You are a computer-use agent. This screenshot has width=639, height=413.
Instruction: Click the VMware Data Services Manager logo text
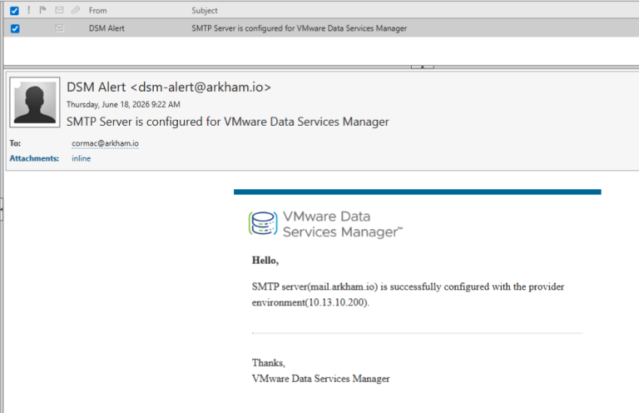pyautogui.click(x=342, y=224)
